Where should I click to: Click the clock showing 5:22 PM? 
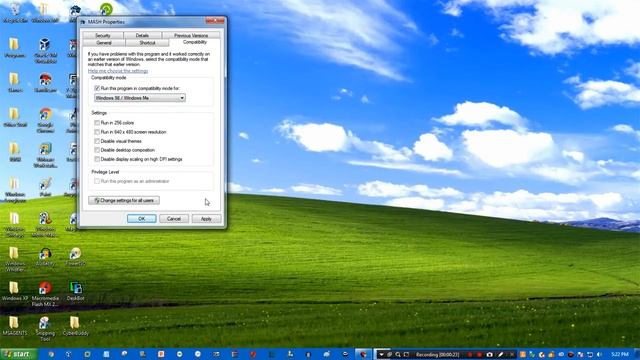click(x=620, y=354)
